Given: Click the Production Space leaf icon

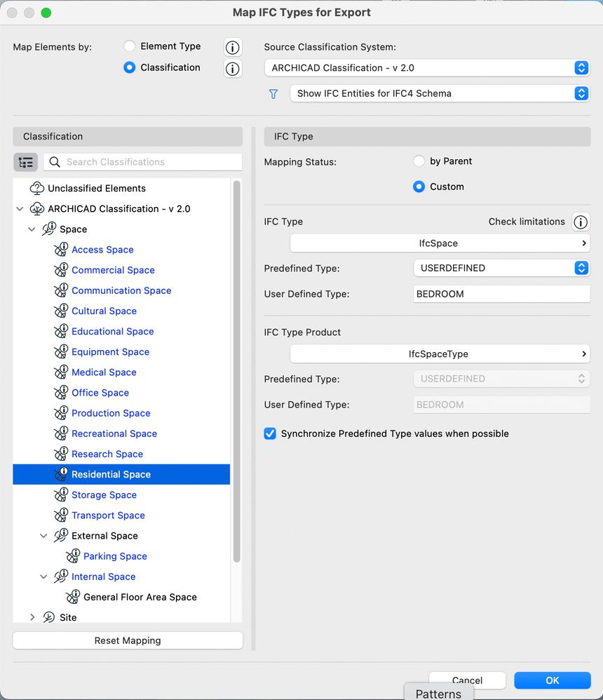Looking at the screenshot, I should point(61,413).
